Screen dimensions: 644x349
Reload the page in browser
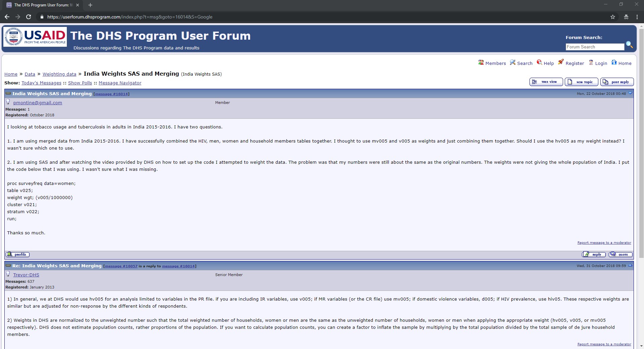(29, 17)
